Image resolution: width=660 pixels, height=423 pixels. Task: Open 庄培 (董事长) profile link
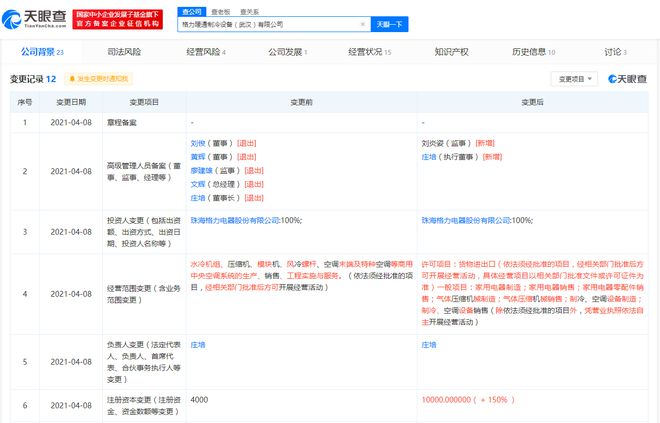coord(198,198)
